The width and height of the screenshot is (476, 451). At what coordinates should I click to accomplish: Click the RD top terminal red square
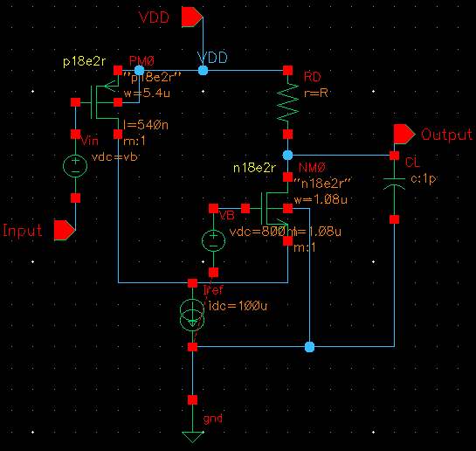tap(288, 71)
